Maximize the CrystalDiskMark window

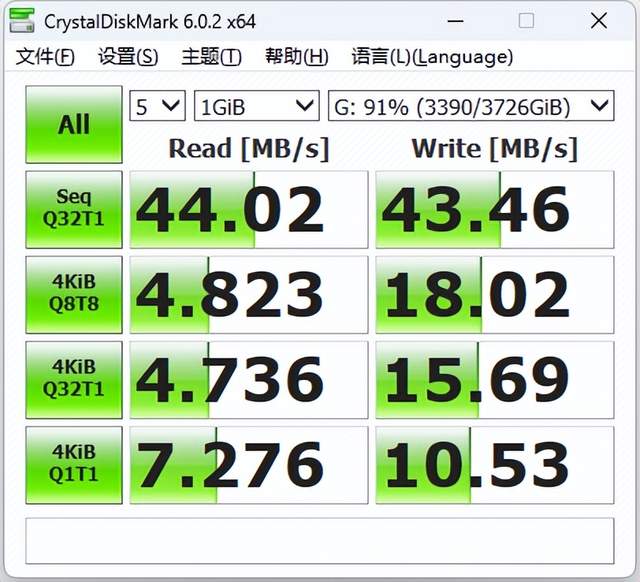[x=526, y=21]
